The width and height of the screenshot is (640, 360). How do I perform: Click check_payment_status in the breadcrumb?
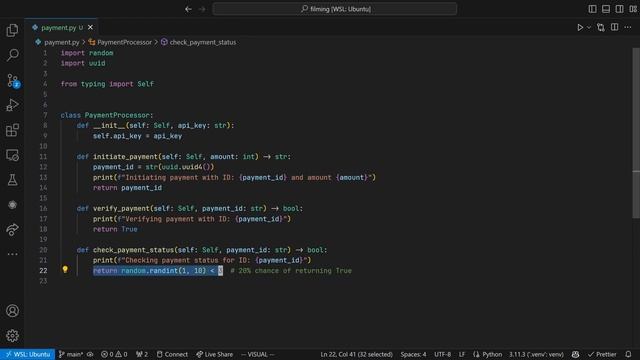coord(203,42)
